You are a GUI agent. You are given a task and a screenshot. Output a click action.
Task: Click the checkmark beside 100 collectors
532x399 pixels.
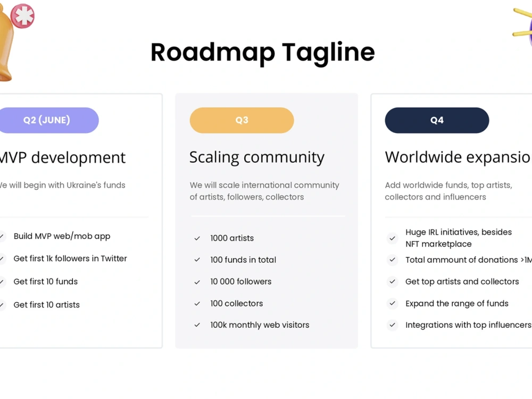[x=197, y=304]
